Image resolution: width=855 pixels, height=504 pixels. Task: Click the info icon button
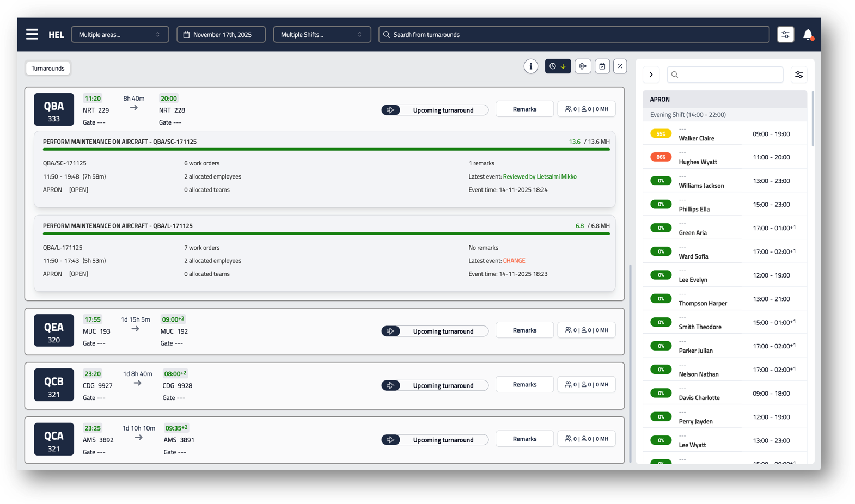point(530,66)
